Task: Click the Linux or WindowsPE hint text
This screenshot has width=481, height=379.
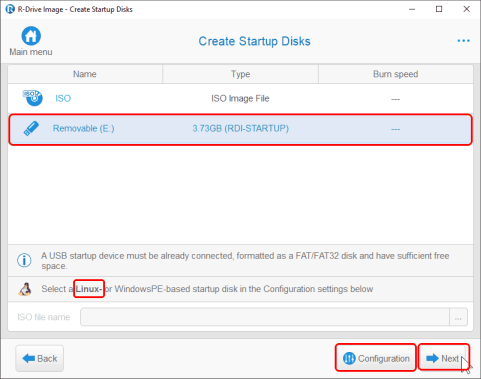Action: point(207,289)
